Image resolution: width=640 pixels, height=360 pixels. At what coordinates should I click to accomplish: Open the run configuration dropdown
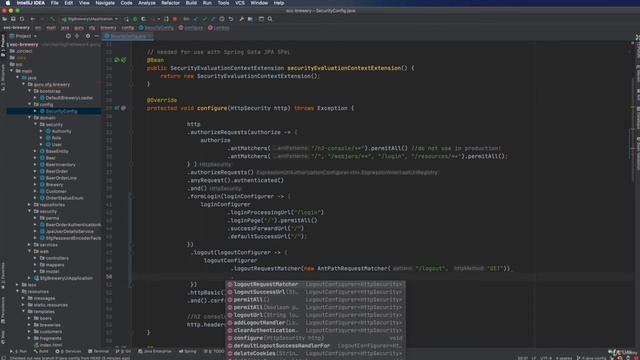(x=90, y=19)
